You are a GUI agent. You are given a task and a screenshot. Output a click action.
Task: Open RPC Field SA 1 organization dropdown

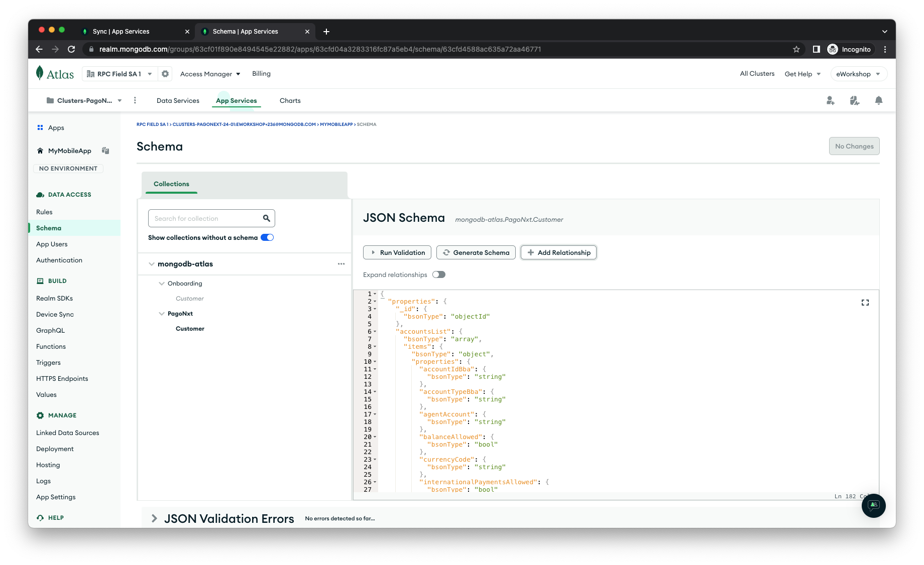point(120,74)
